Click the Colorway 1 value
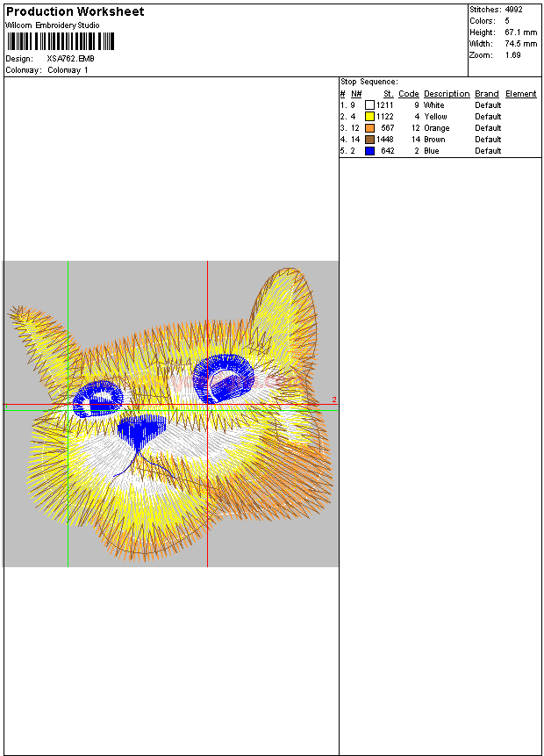 pyautogui.click(x=68, y=70)
